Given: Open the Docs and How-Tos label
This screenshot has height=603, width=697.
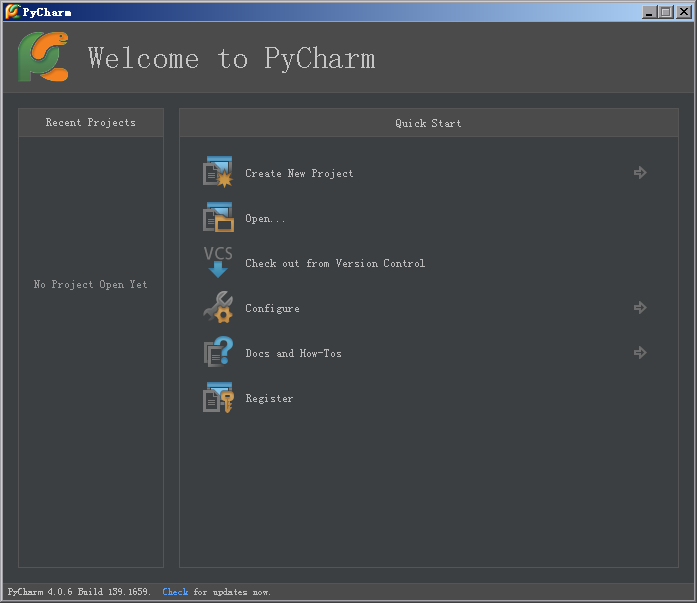Looking at the screenshot, I should coord(293,353).
